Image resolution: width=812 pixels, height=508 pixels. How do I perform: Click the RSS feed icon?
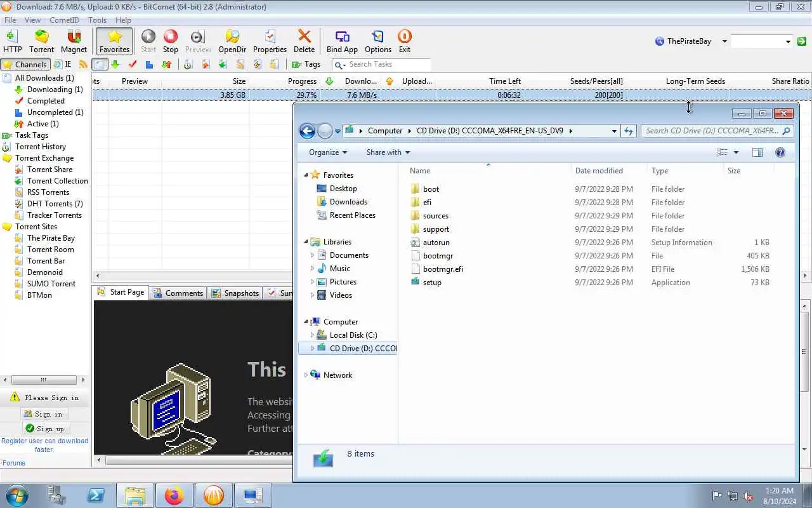[83, 64]
